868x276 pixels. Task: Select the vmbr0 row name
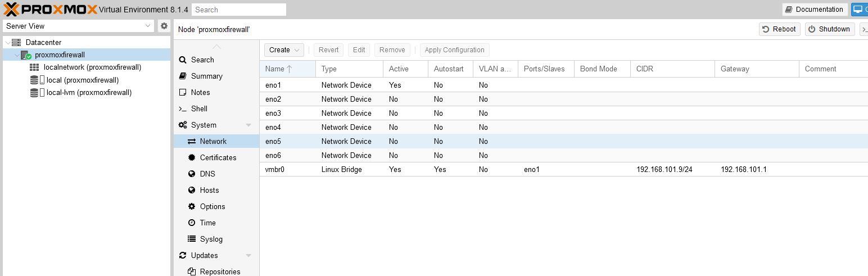275,170
